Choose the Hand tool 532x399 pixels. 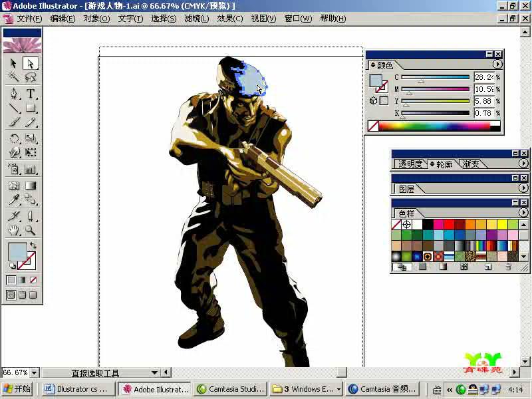[13, 230]
